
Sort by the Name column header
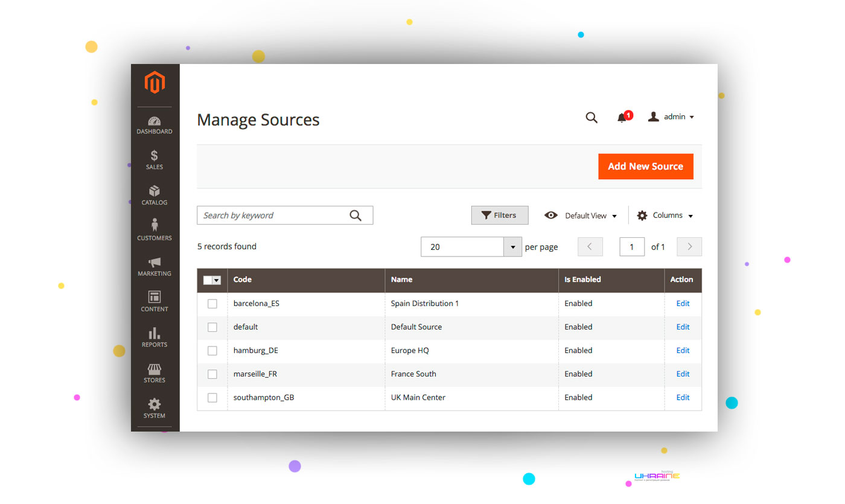(471, 280)
